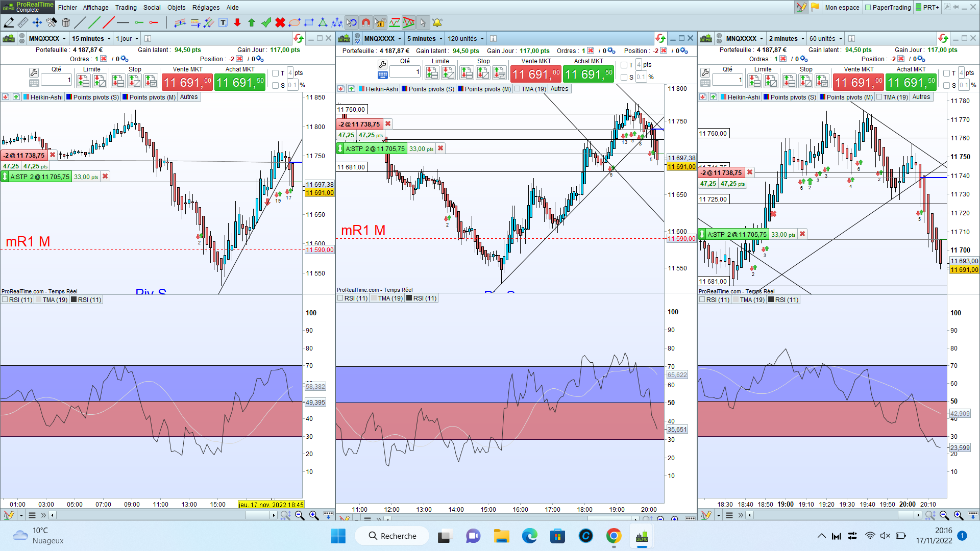Select the Fibonacci retracement tool
The width and height of the screenshot is (980, 551).
click(x=195, y=22)
